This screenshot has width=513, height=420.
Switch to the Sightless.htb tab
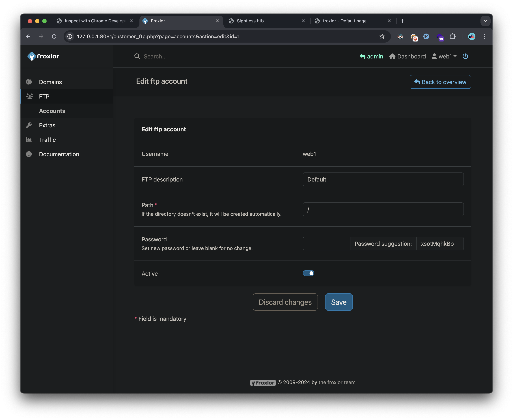(250, 21)
